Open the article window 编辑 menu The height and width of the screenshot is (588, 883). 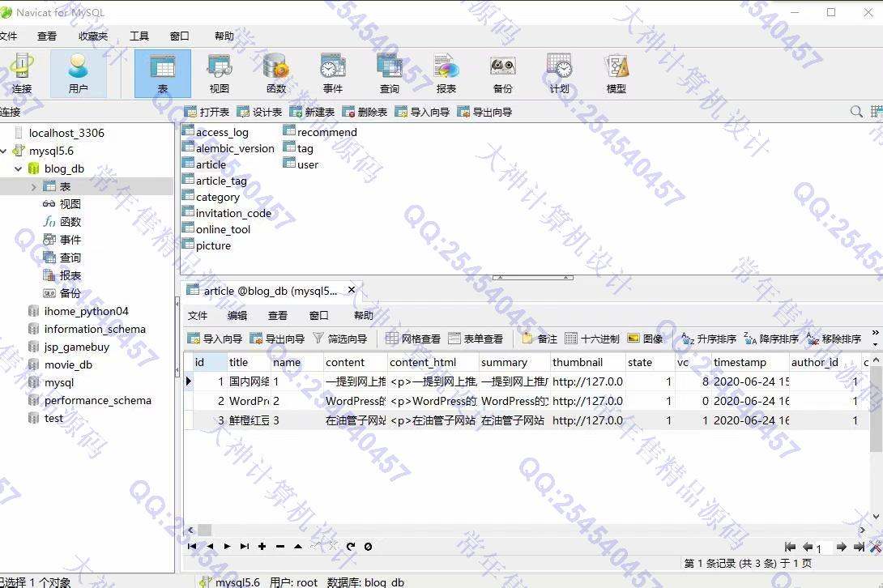pyautogui.click(x=237, y=315)
